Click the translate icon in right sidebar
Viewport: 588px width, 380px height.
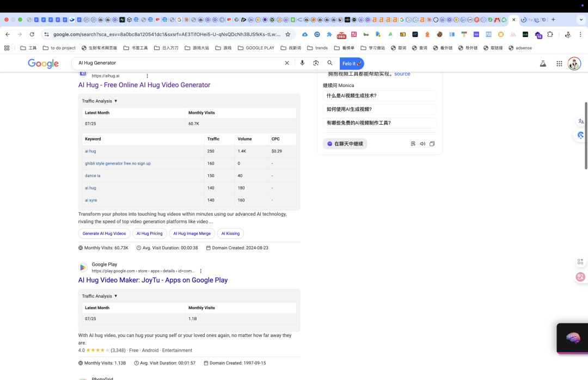click(x=581, y=121)
